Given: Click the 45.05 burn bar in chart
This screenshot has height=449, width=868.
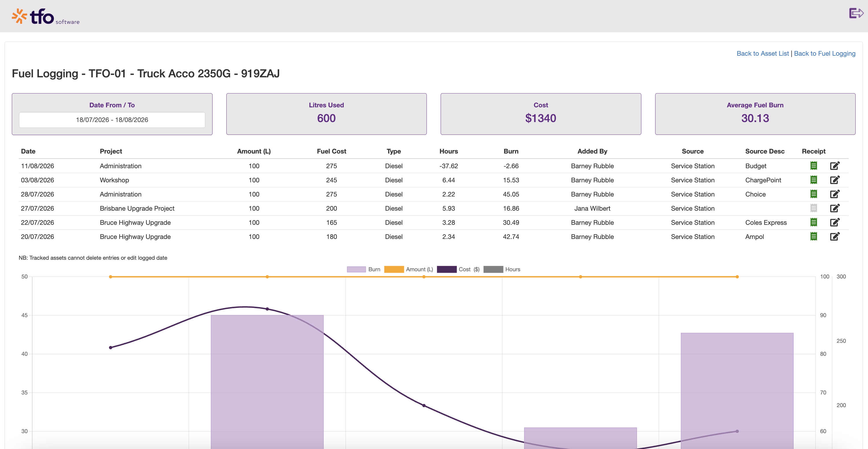Looking at the screenshot, I should click(267, 381).
